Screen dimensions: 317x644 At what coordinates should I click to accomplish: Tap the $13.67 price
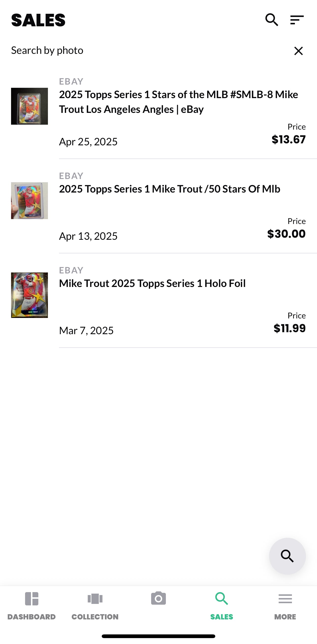pos(288,139)
